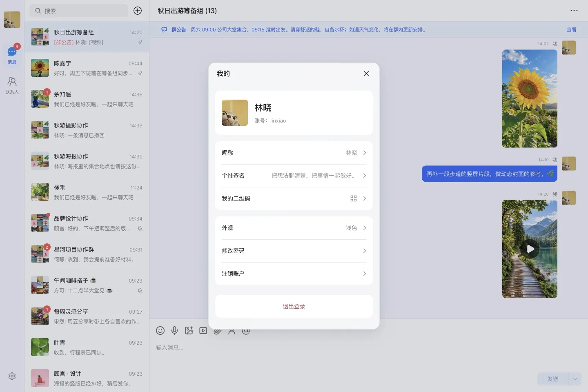Open the emoji picker icon
588x392 pixels.
tap(160, 331)
